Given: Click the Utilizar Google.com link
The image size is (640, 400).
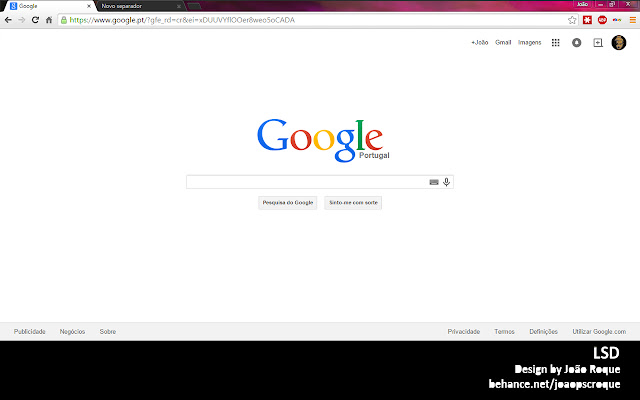Looking at the screenshot, I should 599,331.
